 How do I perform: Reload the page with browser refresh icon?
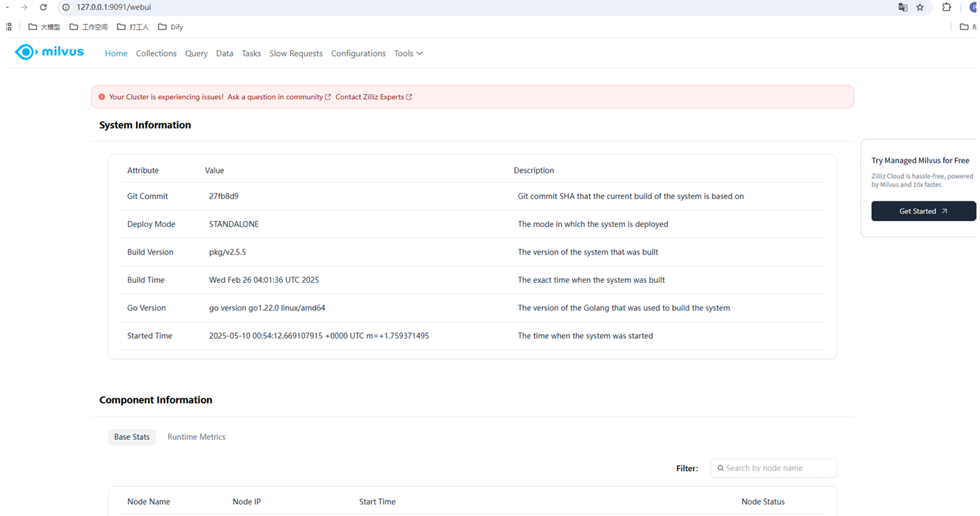(x=43, y=7)
